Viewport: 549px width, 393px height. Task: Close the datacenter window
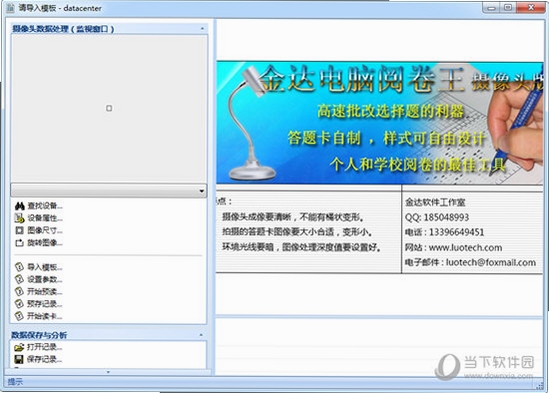(x=531, y=7)
